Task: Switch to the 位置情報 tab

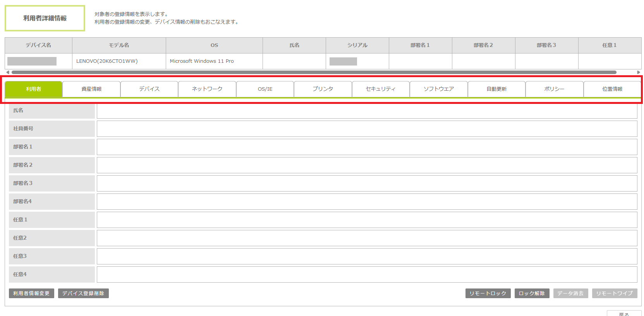Action: pos(612,89)
